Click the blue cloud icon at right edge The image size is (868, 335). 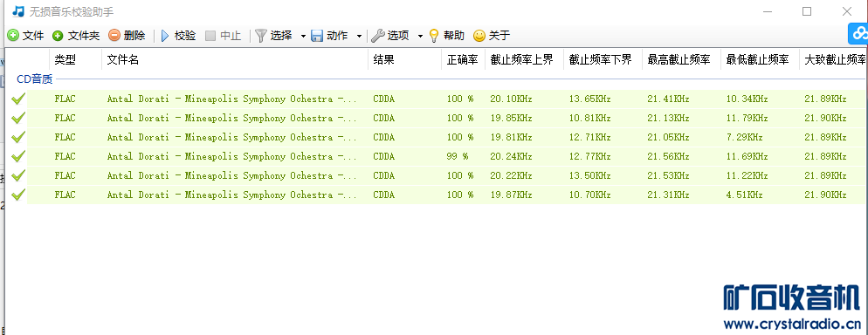[858, 34]
